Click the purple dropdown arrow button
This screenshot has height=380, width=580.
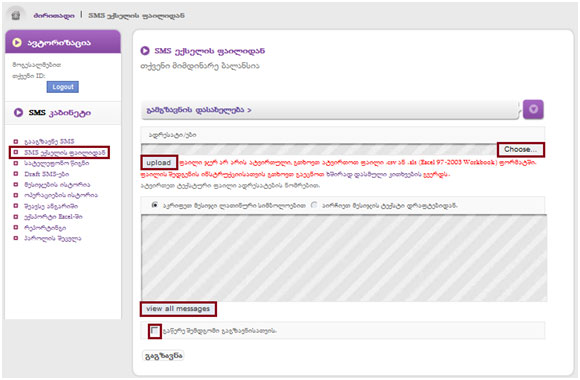(x=533, y=110)
